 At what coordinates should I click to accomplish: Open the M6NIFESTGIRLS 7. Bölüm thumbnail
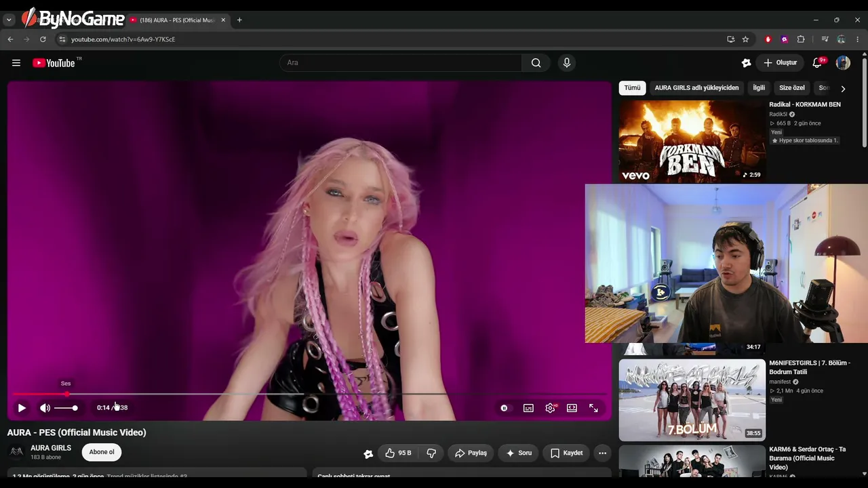click(x=692, y=400)
